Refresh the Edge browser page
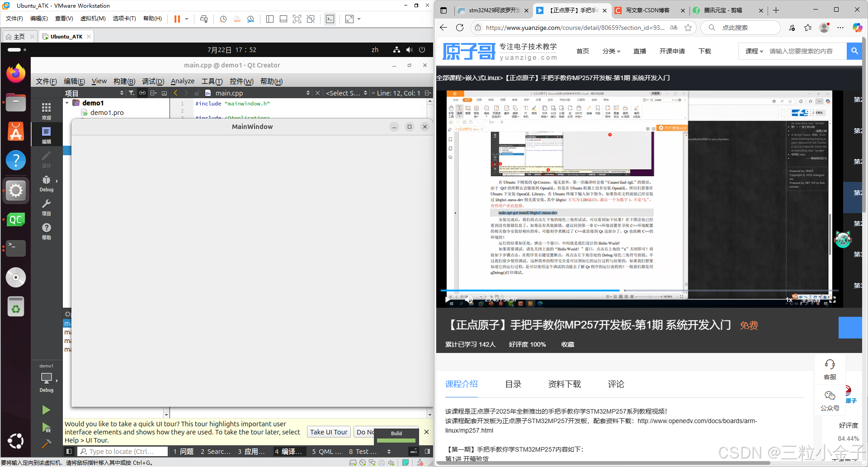 point(460,28)
